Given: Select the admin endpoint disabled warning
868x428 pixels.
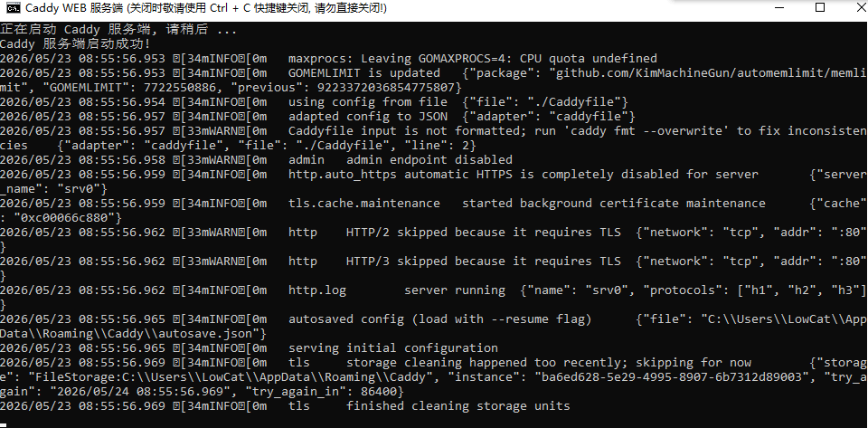Looking at the screenshot, I should point(429,159).
